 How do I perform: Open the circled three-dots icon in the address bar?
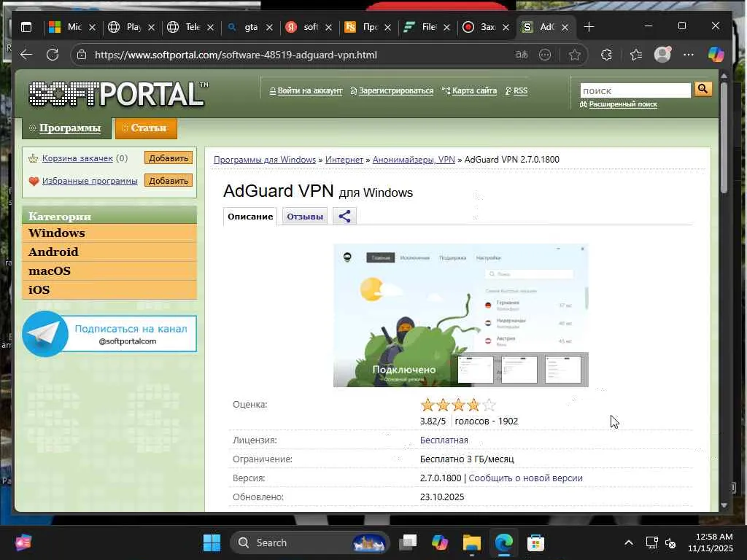(544, 55)
